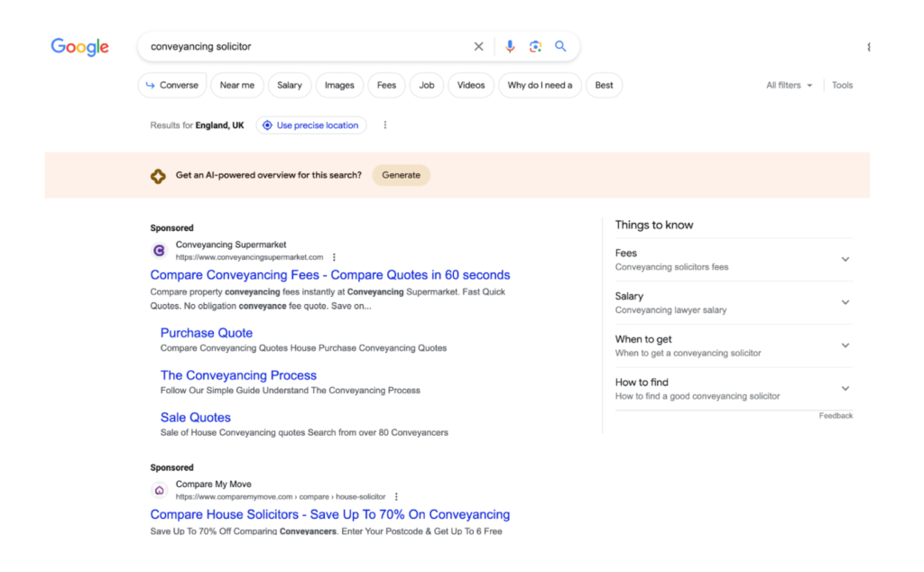Switch to the Videos search filter

tap(470, 85)
